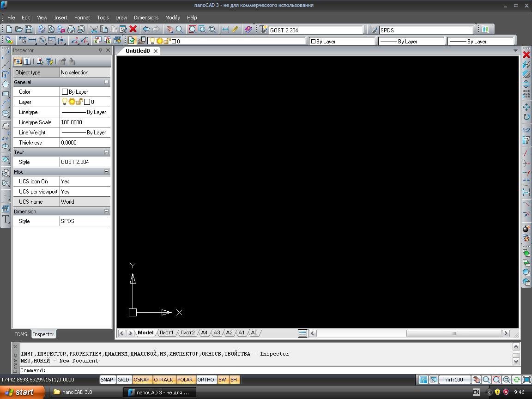The height and width of the screenshot is (399, 532).
Task: Delete objects with the red X toolbar icon
Action: tap(133, 30)
